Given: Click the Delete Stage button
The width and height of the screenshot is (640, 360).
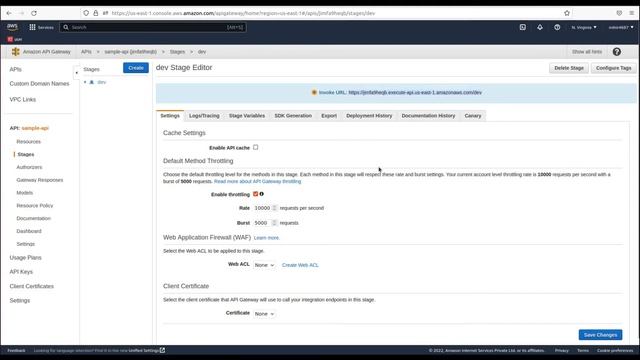Looking at the screenshot, I should pyautogui.click(x=569, y=68).
